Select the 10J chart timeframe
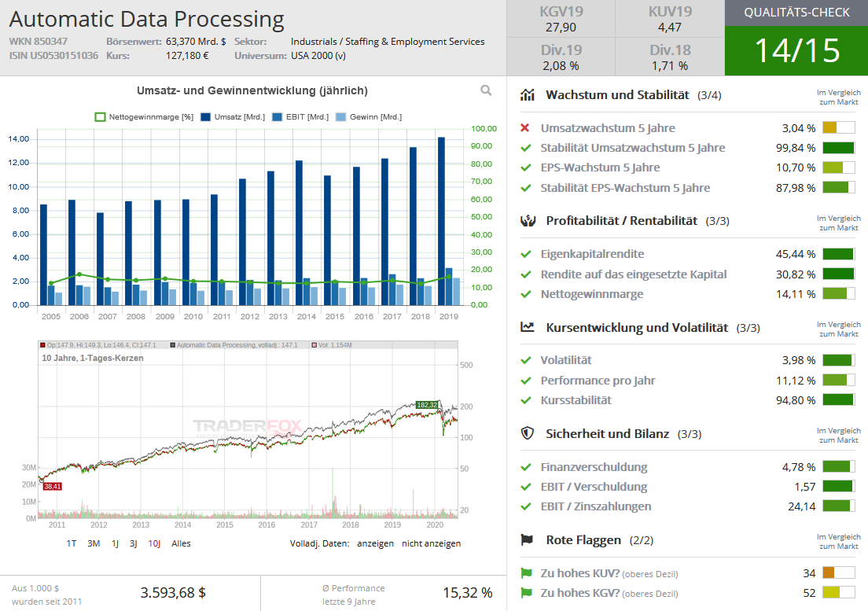 [154, 543]
